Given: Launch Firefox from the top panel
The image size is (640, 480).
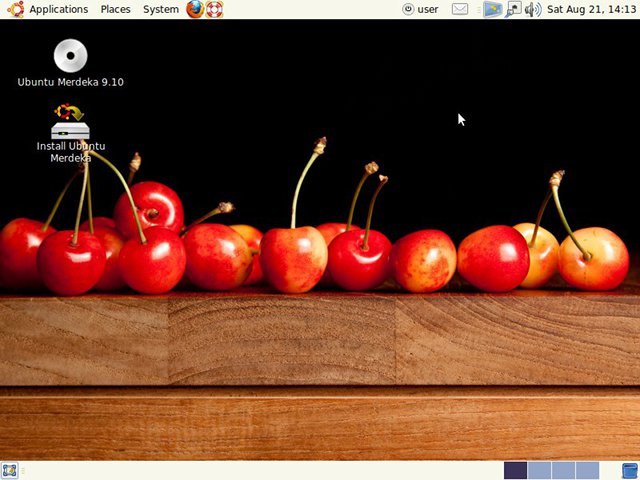Looking at the screenshot, I should click(195, 9).
